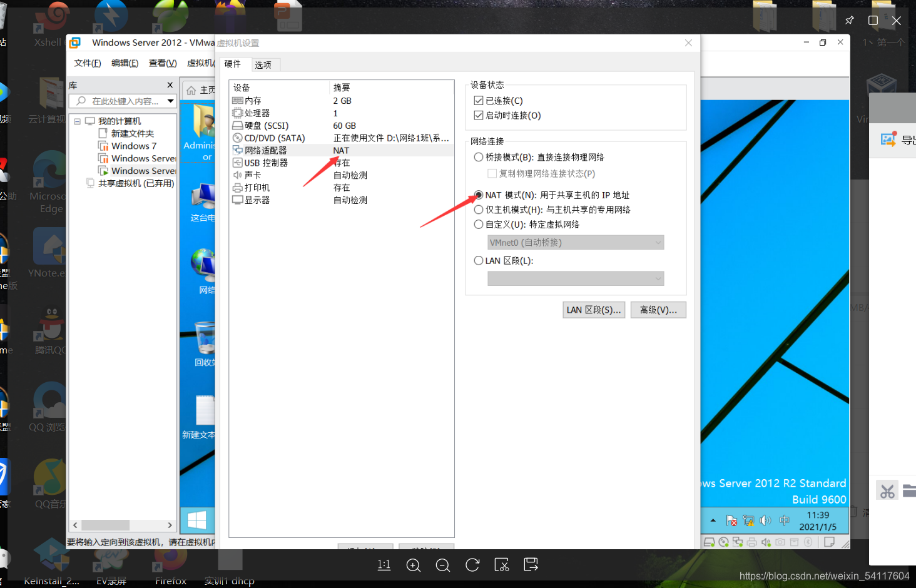This screenshot has width=916, height=588.
Task: Select the 回收站 recycle bin on guest desktop
Action: click(205, 344)
